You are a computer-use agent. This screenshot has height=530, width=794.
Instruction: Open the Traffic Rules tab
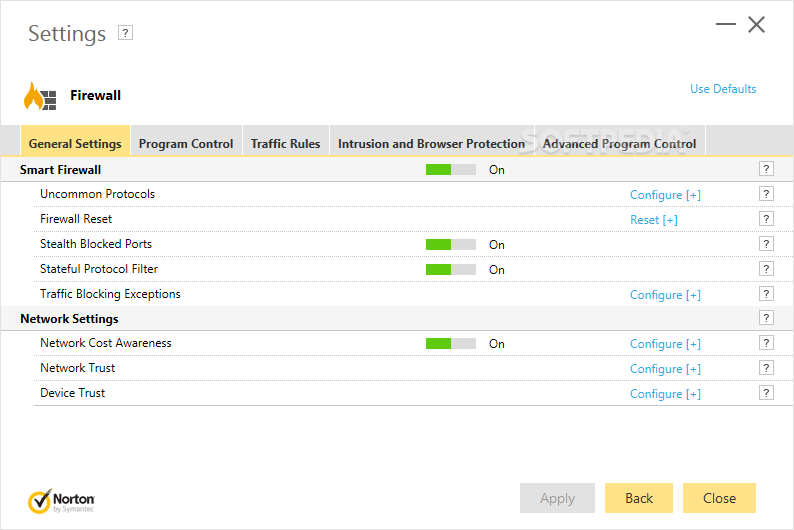[285, 144]
